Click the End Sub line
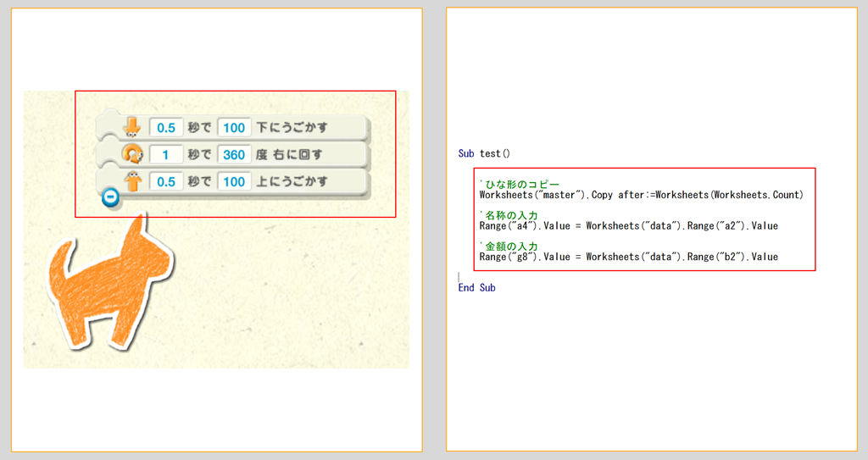 (476, 288)
